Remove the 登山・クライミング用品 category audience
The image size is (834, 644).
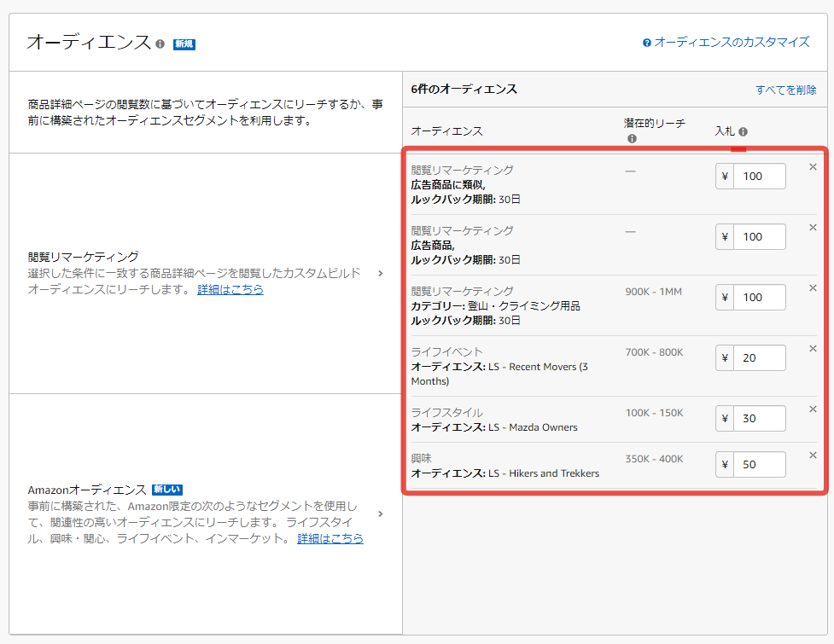pos(813,288)
